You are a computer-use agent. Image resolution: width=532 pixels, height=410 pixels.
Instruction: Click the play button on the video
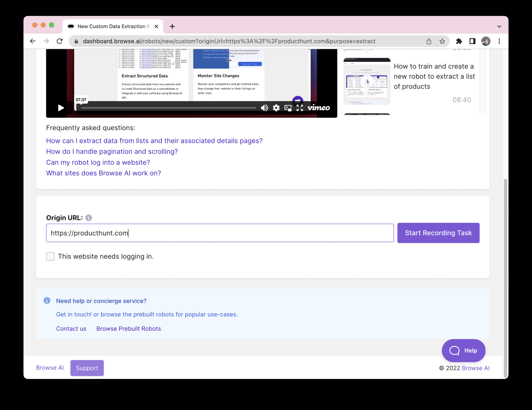[61, 108]
